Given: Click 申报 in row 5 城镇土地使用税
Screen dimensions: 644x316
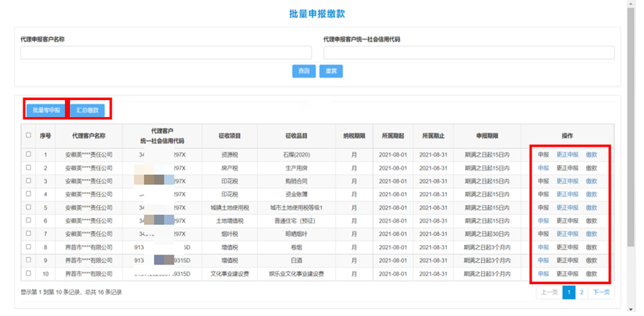Looking at the screenshot, I should click(544, 207).
